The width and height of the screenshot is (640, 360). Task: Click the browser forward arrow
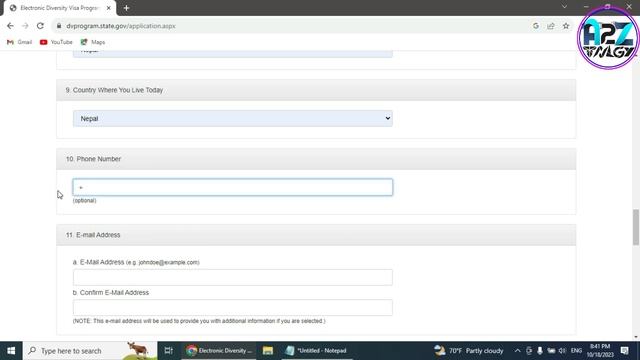(25, 26)
